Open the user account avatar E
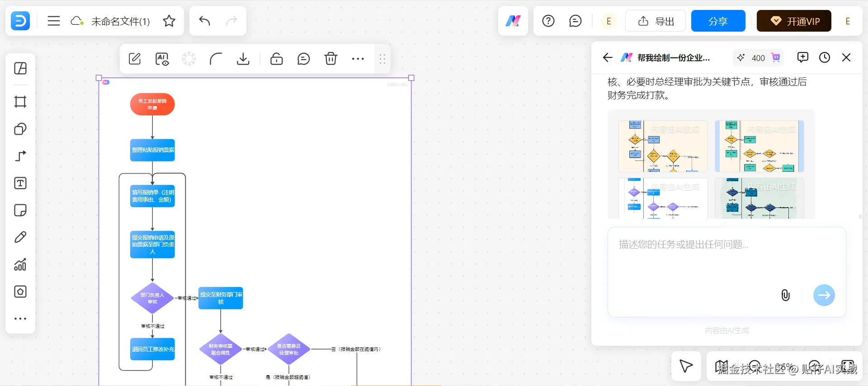This screenshot has width=868, height=386. pyautogui.click(x=848, y=21)
